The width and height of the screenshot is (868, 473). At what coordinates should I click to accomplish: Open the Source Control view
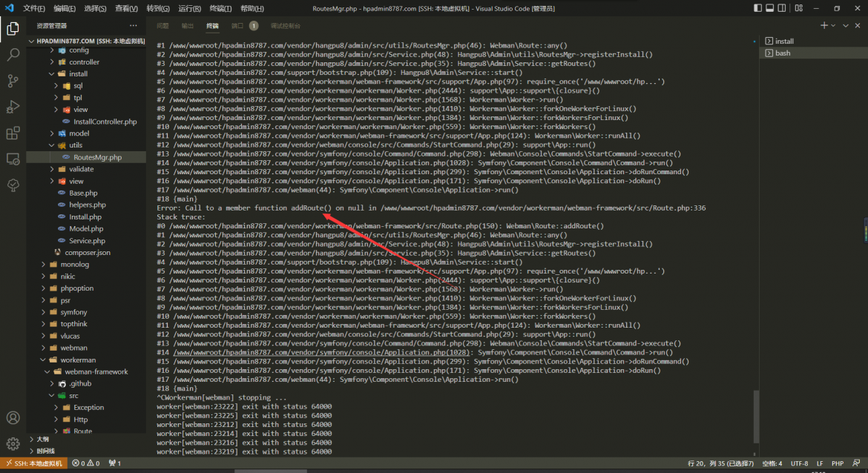[13, 81]
